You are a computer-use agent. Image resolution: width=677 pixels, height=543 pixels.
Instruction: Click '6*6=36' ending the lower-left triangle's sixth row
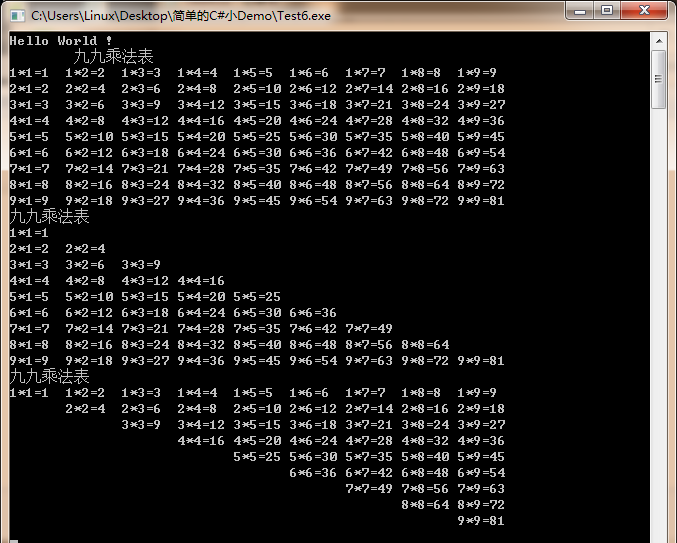coord(313,313)
